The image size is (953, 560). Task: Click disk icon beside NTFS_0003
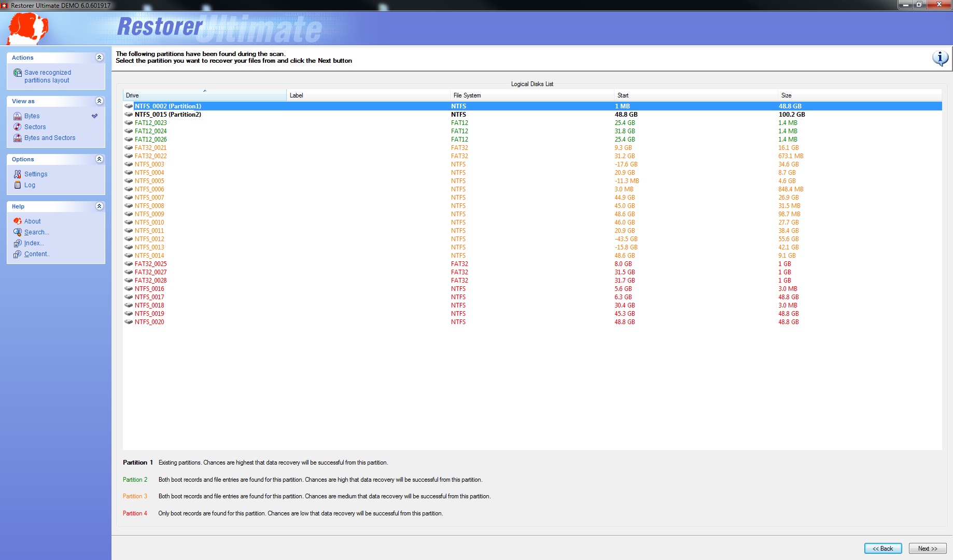[129, 164]
